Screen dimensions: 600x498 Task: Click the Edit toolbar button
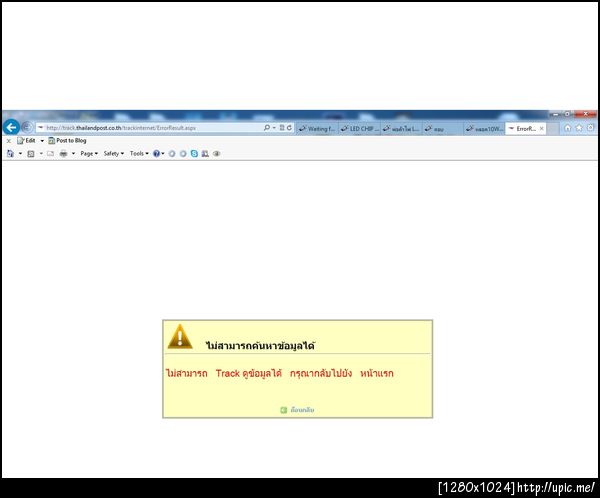coord(26,140)
